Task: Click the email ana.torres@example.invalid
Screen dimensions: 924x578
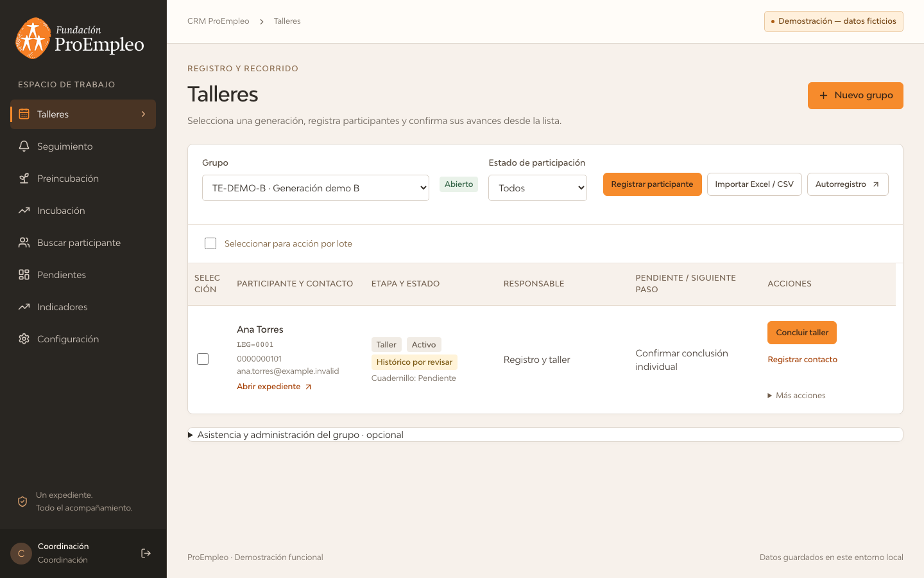Action: (287, 371)
